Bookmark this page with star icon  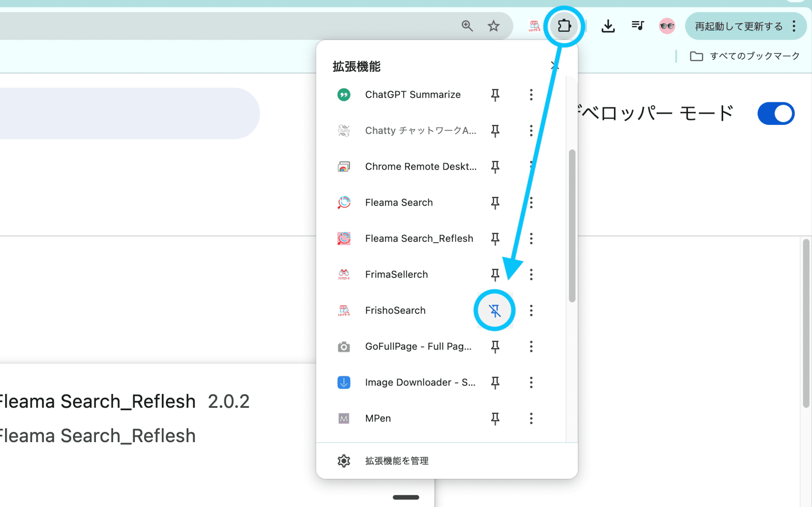click(493, 26)
